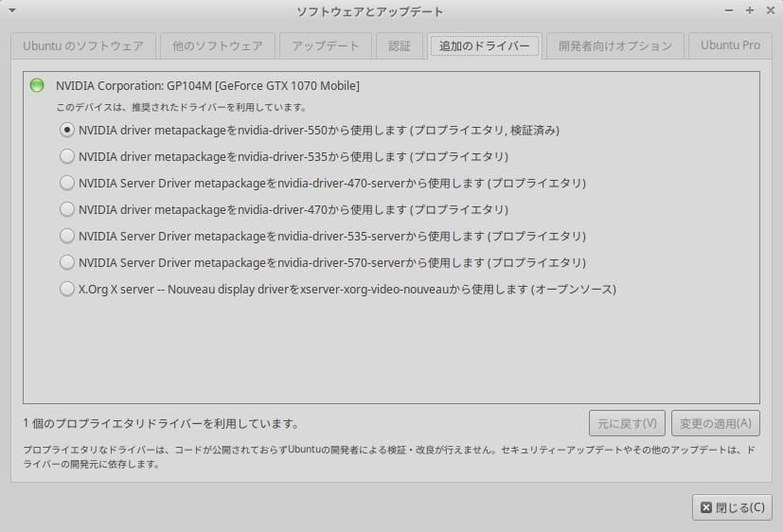783x532 pixels.
Task: Open the window menu arrow in title bar
Action: [x=12, y=10]
